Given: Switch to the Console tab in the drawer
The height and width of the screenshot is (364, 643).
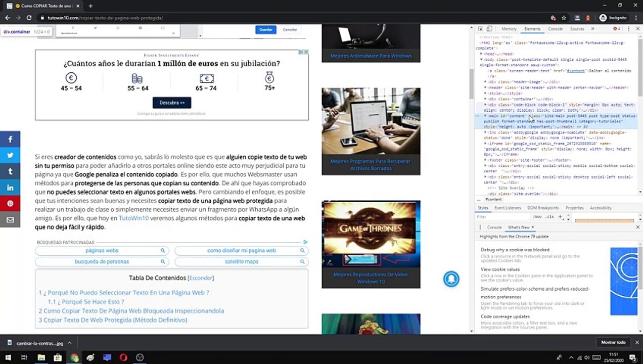Looking at the screenshot, I should 494,227.
